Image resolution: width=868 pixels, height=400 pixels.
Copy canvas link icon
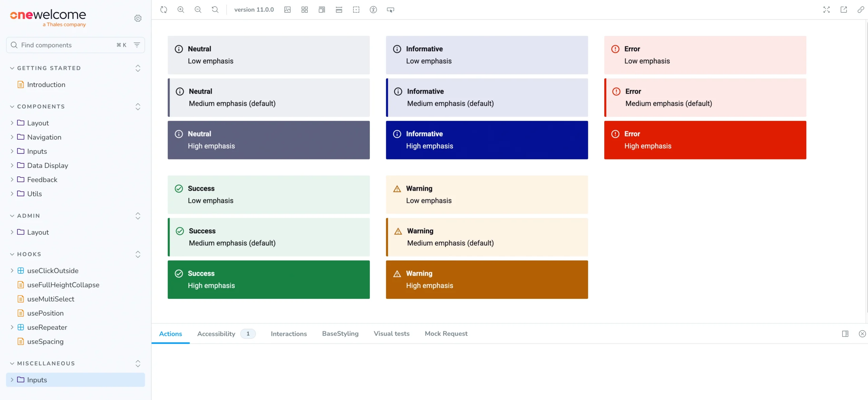pyautogui.click(x=861, y=9)
